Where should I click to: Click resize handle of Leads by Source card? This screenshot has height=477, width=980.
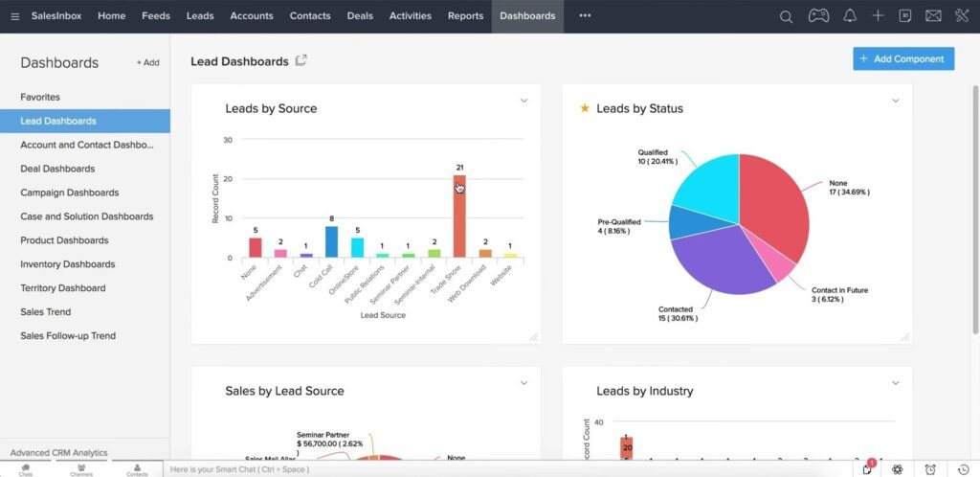pos(534,337)
